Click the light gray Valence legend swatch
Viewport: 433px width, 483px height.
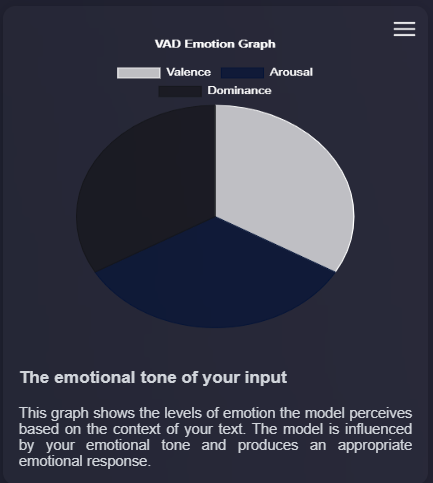coord(139,73)
